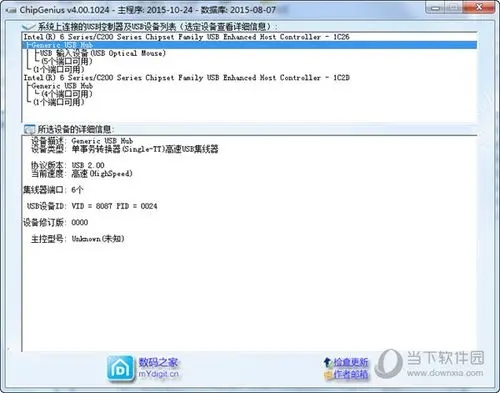This screenshot has height=393, width=500.
Task: Open the 检查更新 link
Action: 351,362
